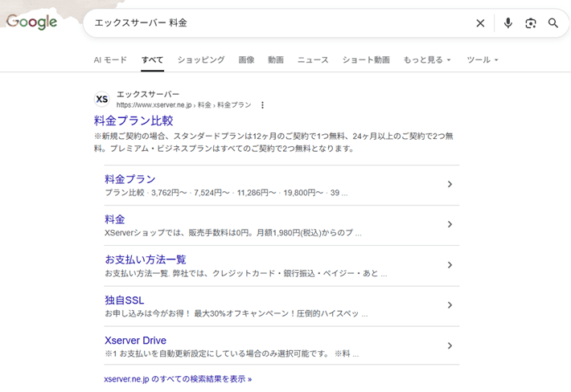Click the snippet text starting ※新規ご契約の場合
This screenshot has width=571, height=392.
273,142
